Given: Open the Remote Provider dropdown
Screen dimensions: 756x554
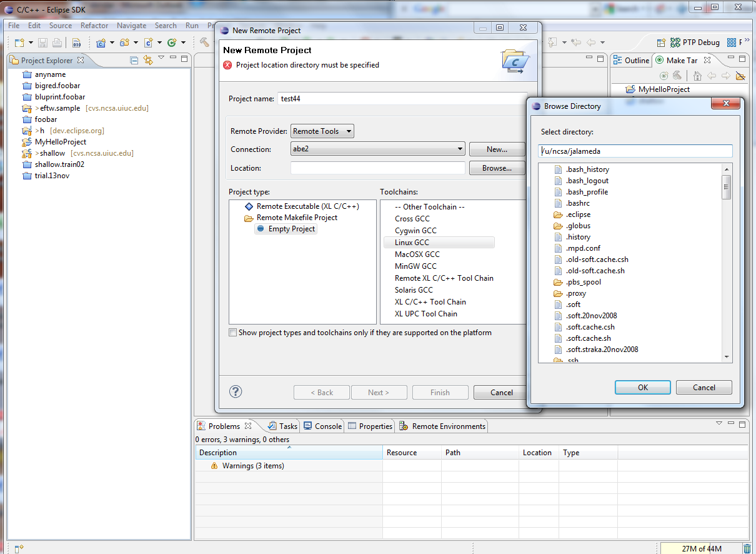Looking at the screenshot, I should 322,131.
